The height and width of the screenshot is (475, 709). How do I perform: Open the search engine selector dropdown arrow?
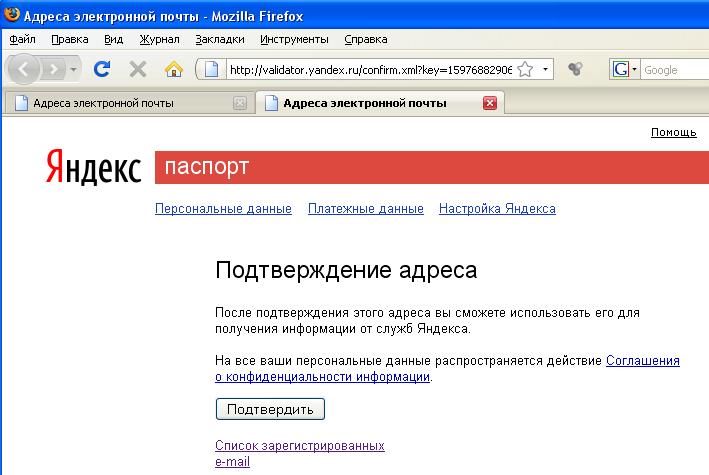click(x=634, y=69)
